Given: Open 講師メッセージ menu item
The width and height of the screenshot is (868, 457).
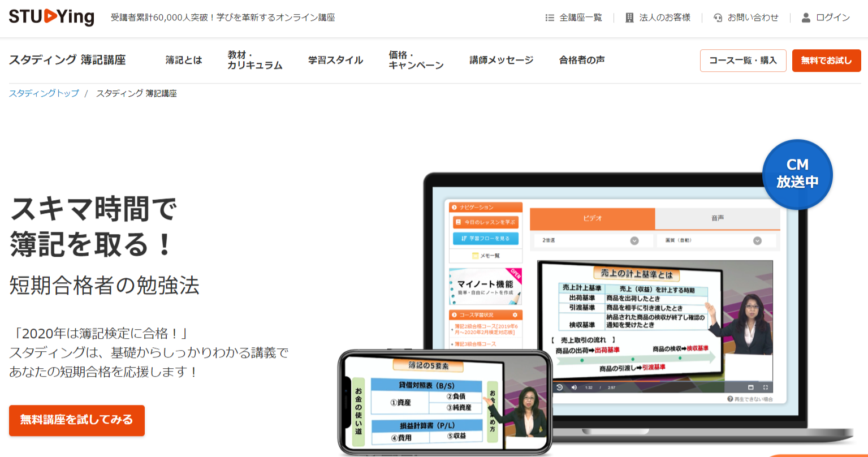Looking at the screenshot, I should 502,60.
